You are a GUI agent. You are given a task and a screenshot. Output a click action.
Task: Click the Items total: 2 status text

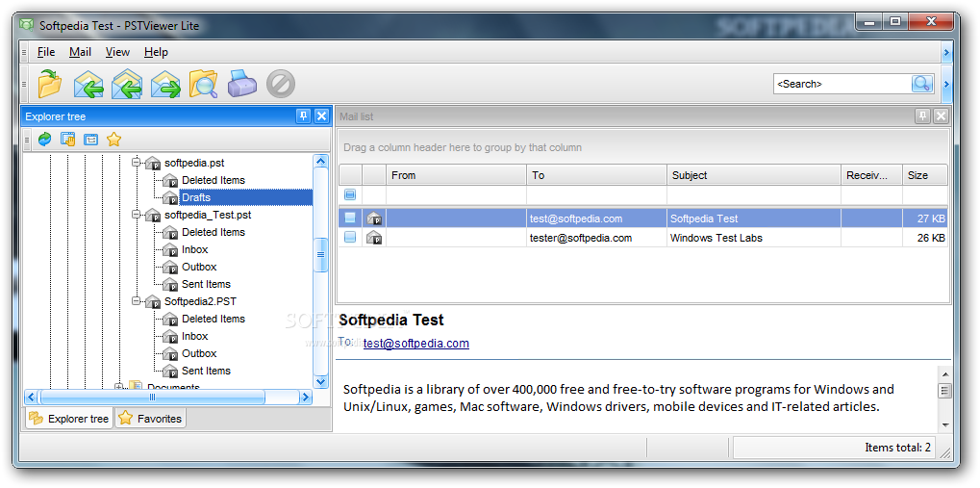point(897,448)
